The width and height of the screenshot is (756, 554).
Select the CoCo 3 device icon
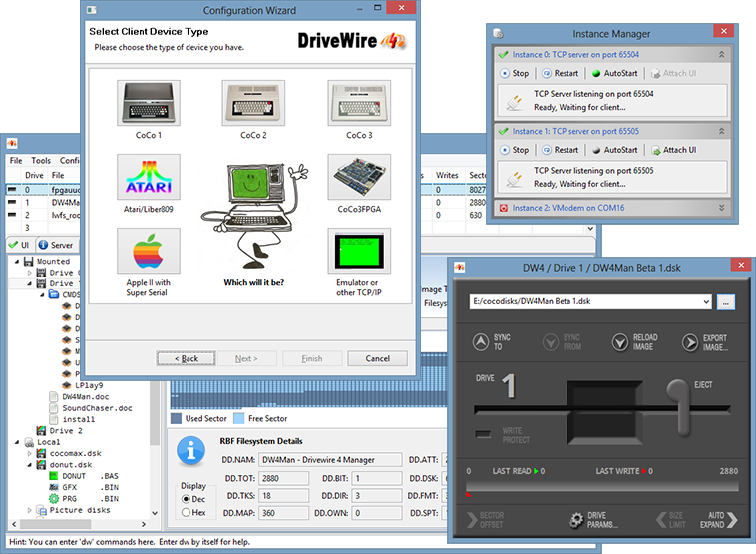click(359, 103)
